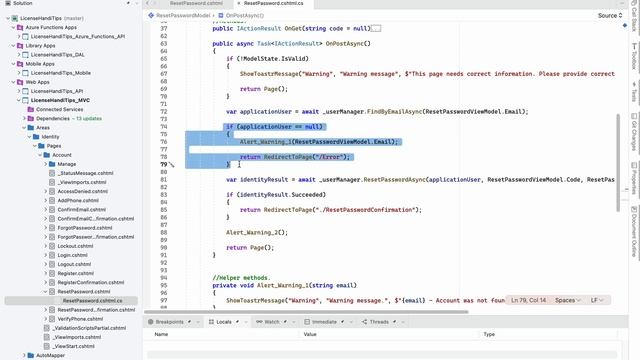The height and width of the screenshot is (360, 640).
Task: Pin the Breakpoints pad
Action: [189, 322]
